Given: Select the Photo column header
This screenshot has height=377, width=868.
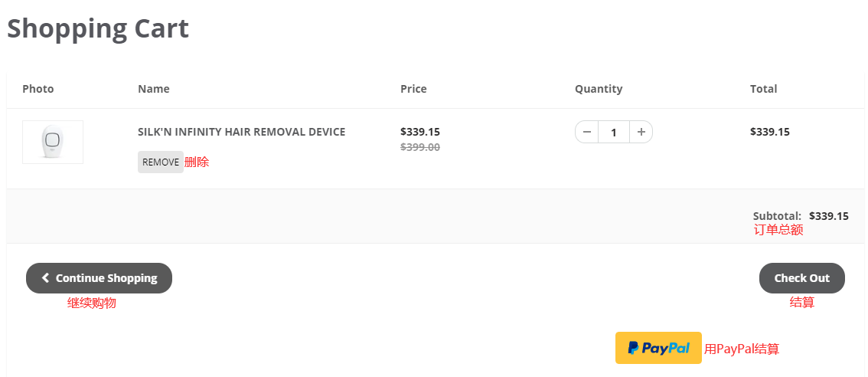Looking at the screenshot, I should click(38, 89).
